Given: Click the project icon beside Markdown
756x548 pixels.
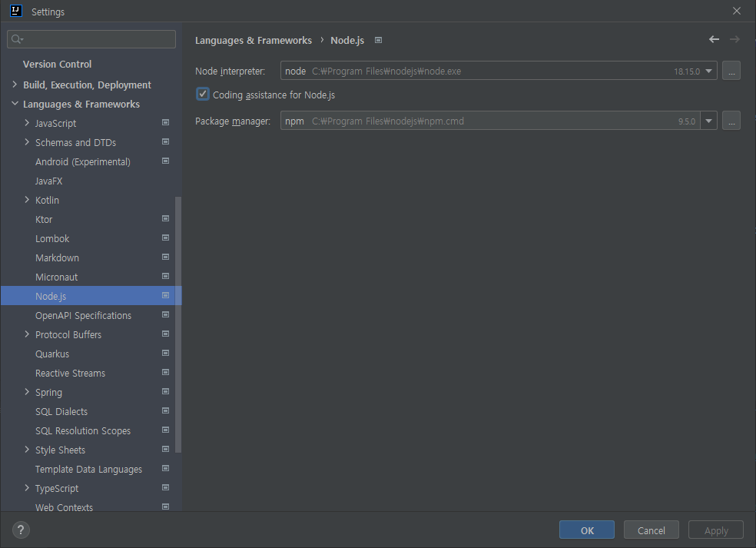Looking at the screenshot, I should 165,257.
